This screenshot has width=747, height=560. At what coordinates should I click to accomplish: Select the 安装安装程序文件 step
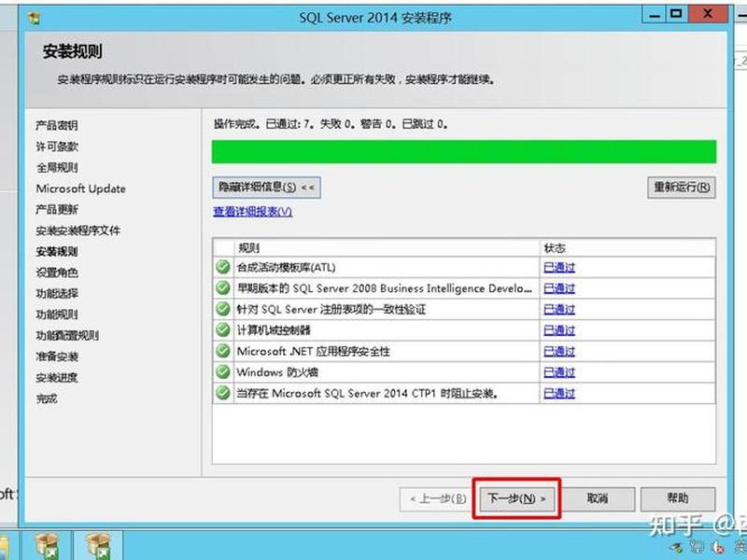[x=78, y=231]
